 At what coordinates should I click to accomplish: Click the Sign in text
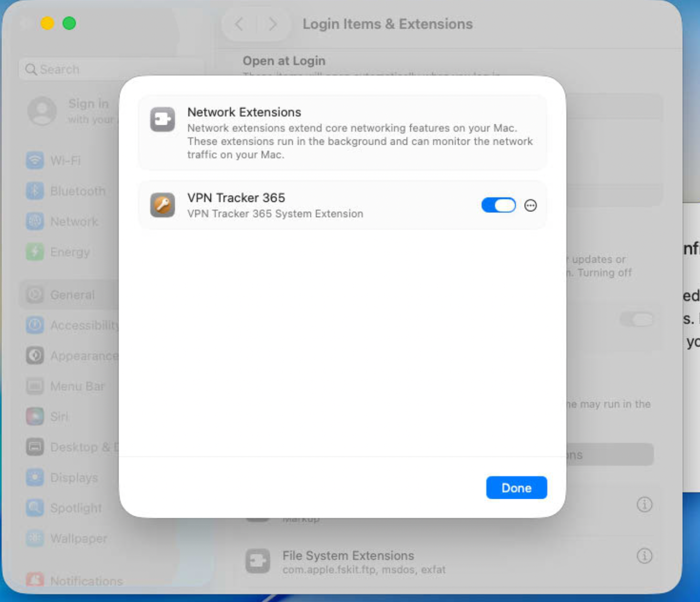(88, 104)
